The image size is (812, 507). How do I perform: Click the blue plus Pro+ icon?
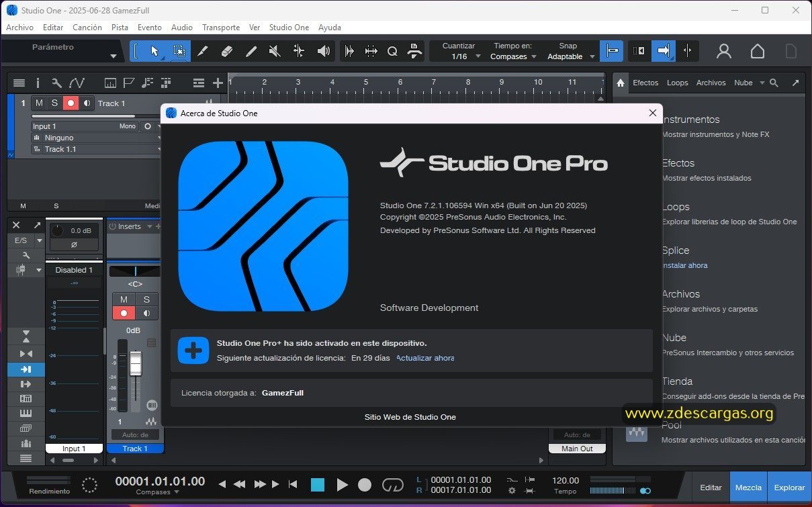[x=193, y=350]
